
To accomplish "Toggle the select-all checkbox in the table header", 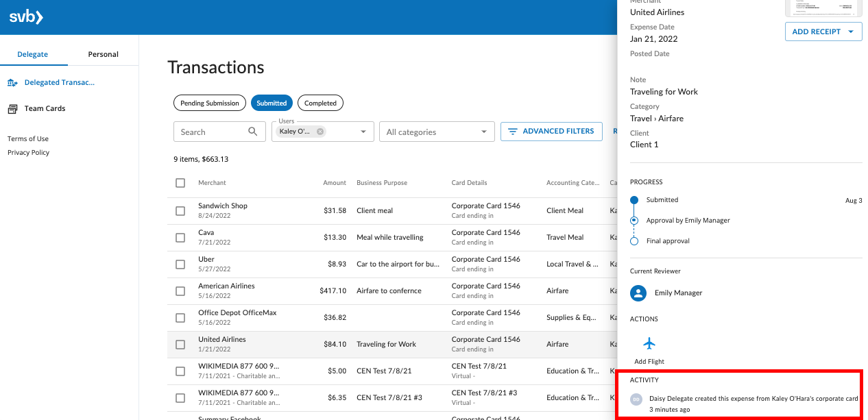I will click(180, 183).
